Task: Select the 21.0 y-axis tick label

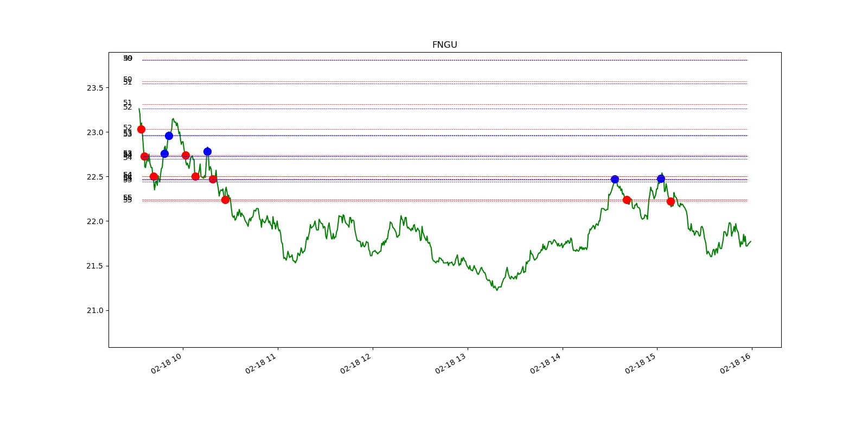Action: [x=95, y=310]
